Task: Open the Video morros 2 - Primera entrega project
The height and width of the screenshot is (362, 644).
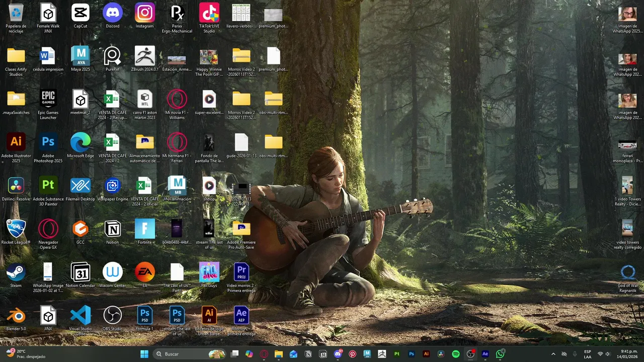Action: (242, 278)
